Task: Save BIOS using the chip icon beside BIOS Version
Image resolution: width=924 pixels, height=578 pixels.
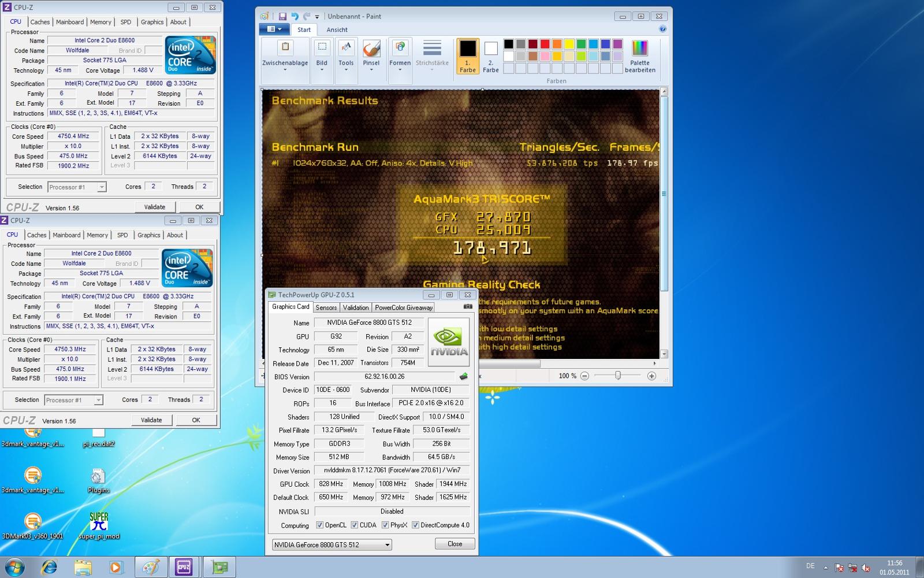Action: pos(463,376)
